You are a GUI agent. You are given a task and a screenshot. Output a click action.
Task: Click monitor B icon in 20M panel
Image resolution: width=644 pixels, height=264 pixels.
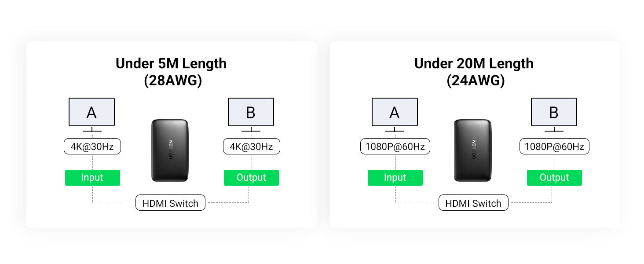click(x=554, y=114)
